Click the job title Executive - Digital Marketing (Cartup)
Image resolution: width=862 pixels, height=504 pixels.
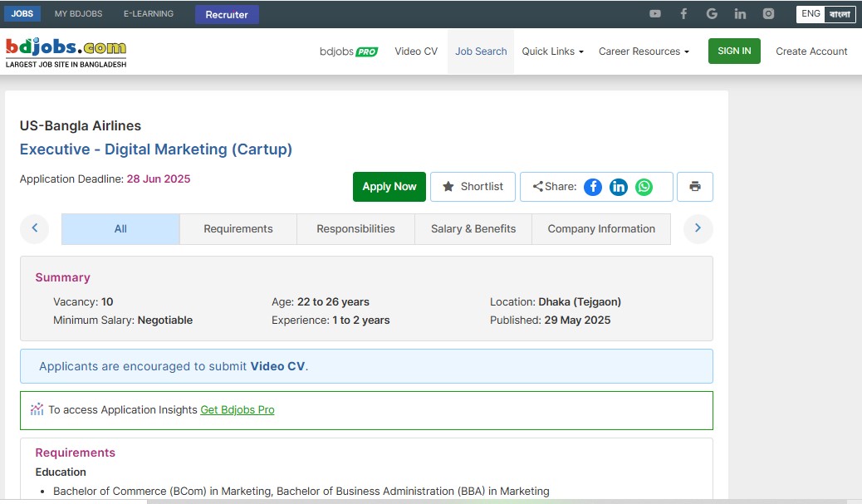coord(156,149)
